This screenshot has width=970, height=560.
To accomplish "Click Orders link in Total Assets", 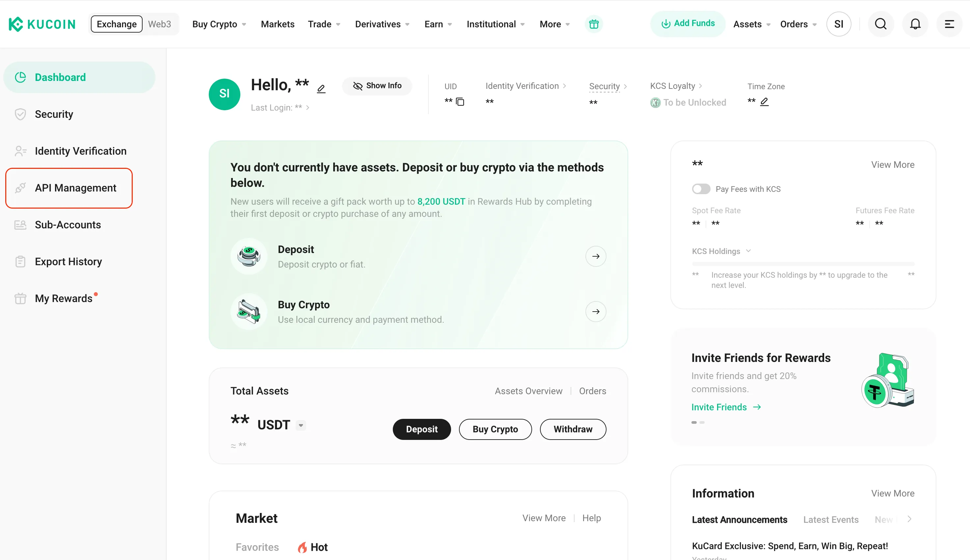I will 593,391.
